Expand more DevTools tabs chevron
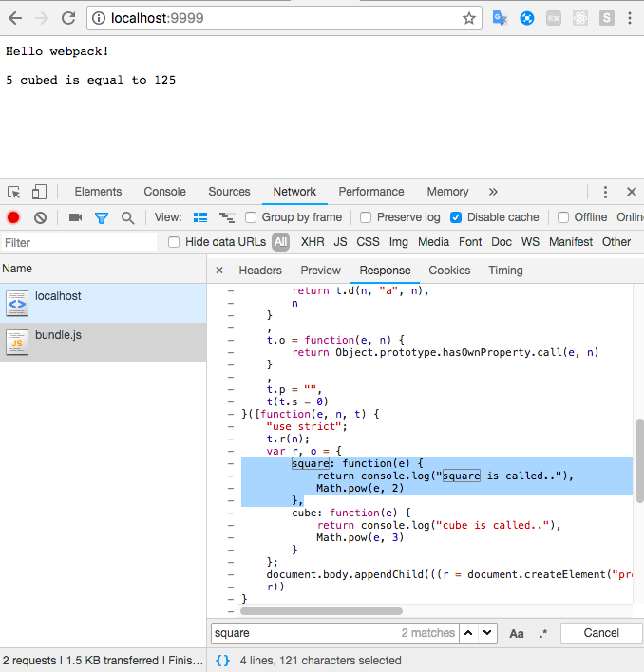 click(x=493, y=192)
